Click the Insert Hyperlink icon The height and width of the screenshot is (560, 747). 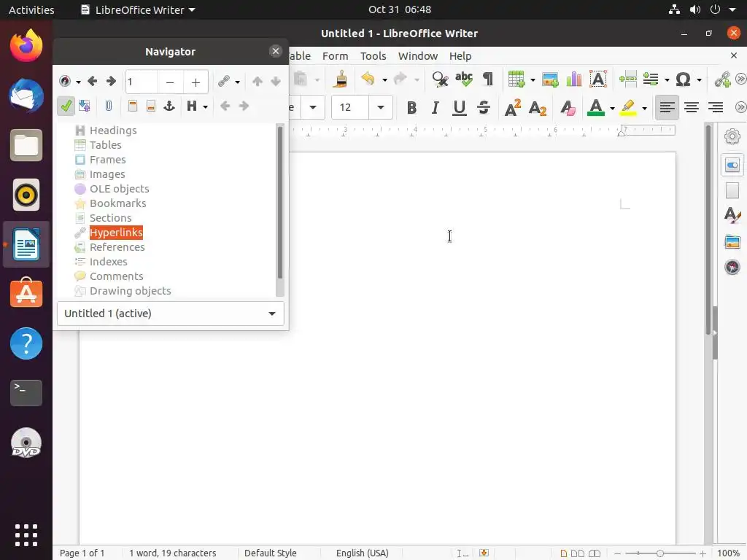(x=723, y=79)
